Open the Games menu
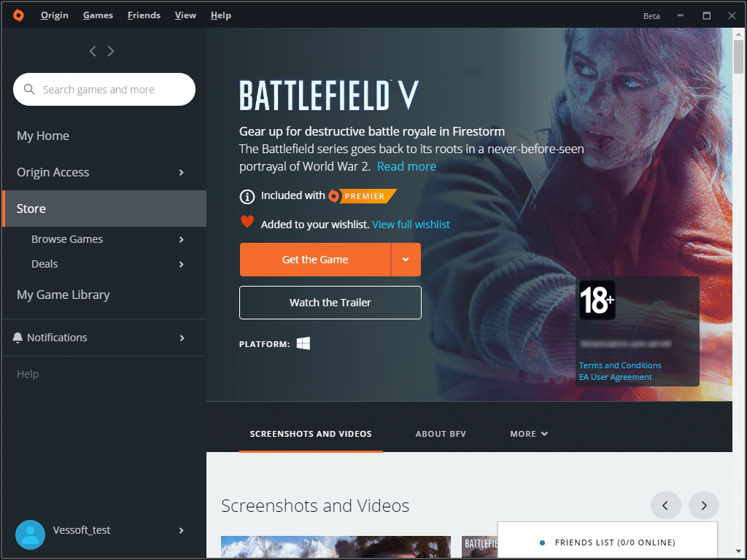This screenshot has width=747, height=560. tap(98, 15)
